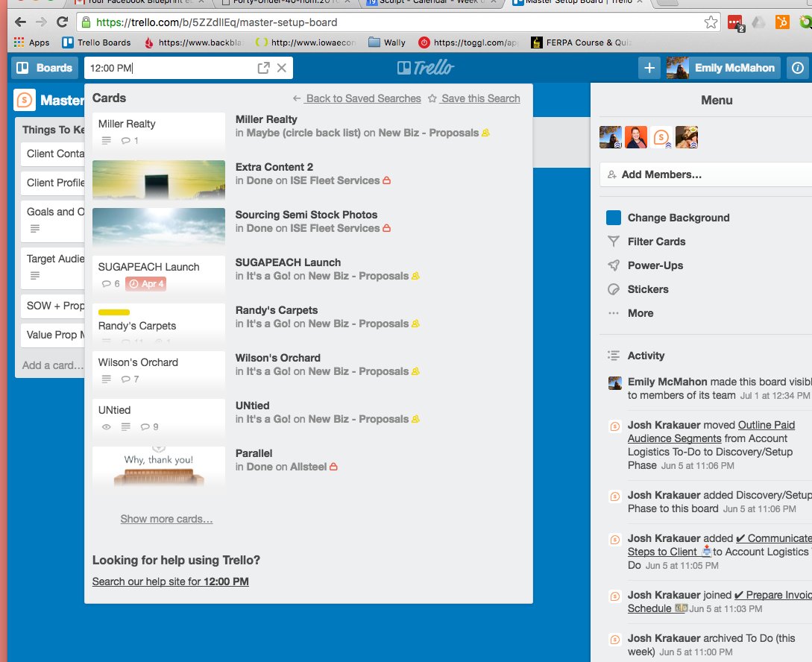Open Power-Ups menu item
This screenshot has width=812, height=662.
pos(645,265)
